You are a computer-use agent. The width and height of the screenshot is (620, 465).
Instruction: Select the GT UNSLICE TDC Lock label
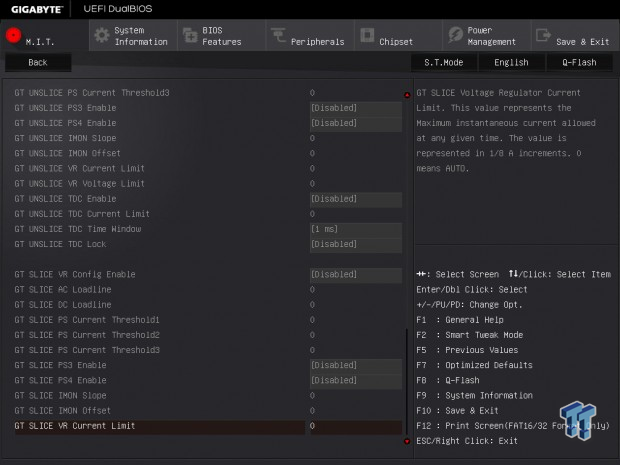(60, 244)
